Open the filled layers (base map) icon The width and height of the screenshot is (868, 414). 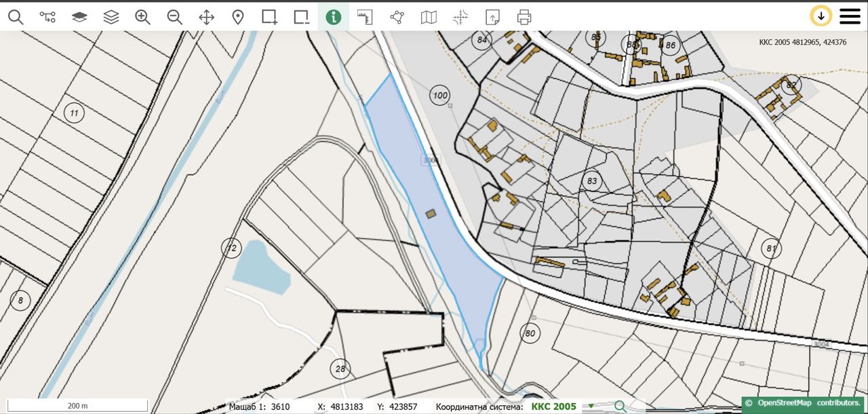click(79, 17)
